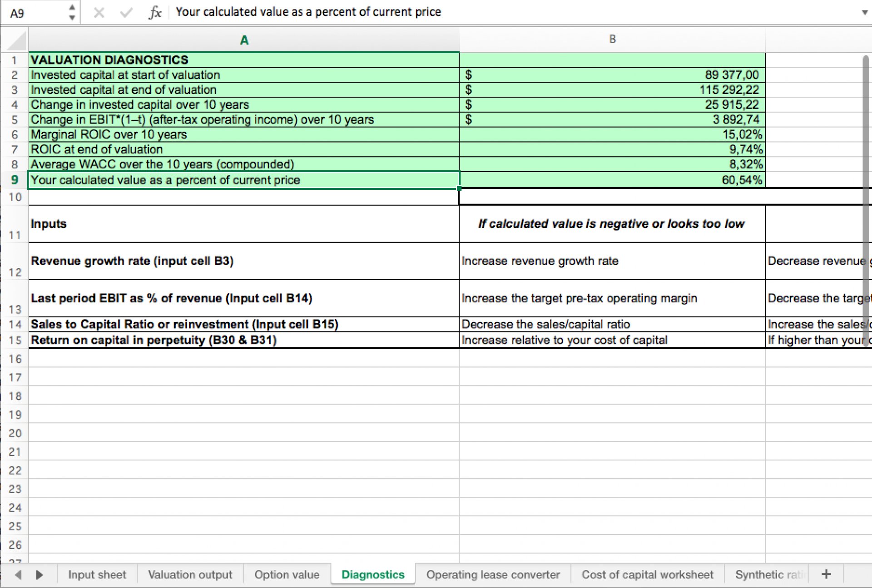This screenshot has height=588, width=872.
Task: Click the formula bar text field
Action: (513, 12)
